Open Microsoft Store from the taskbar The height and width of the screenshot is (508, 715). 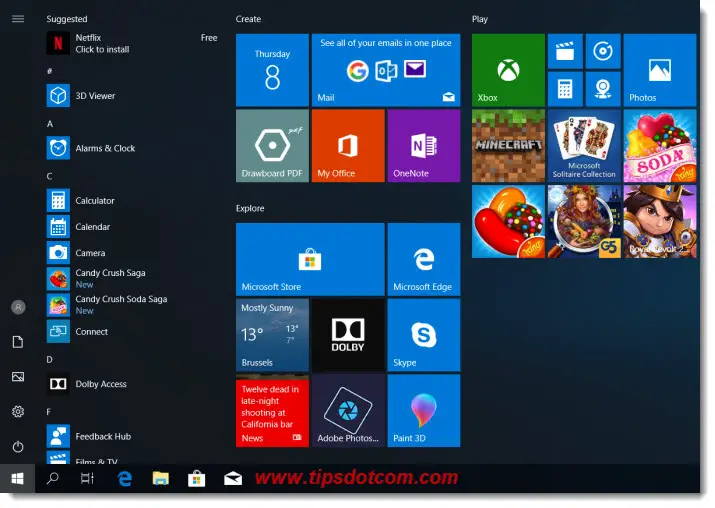click(197, 478)
